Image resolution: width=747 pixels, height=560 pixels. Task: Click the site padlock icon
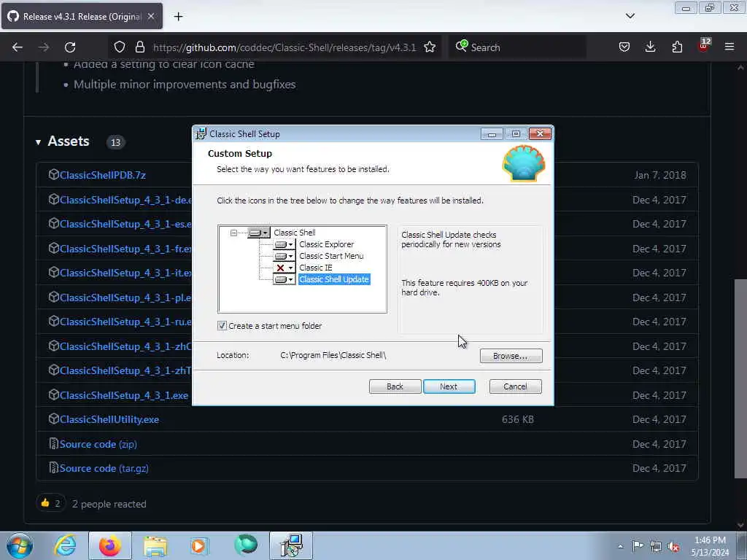click(139, 47)
